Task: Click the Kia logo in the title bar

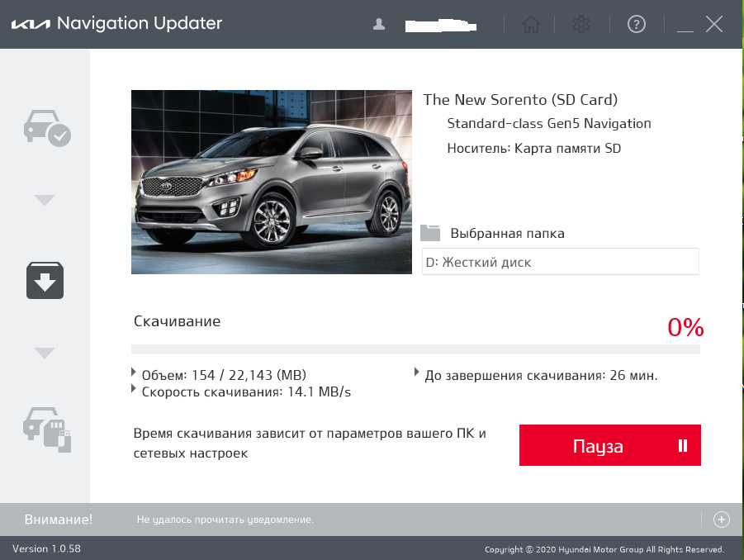Action: pos(31,24)
